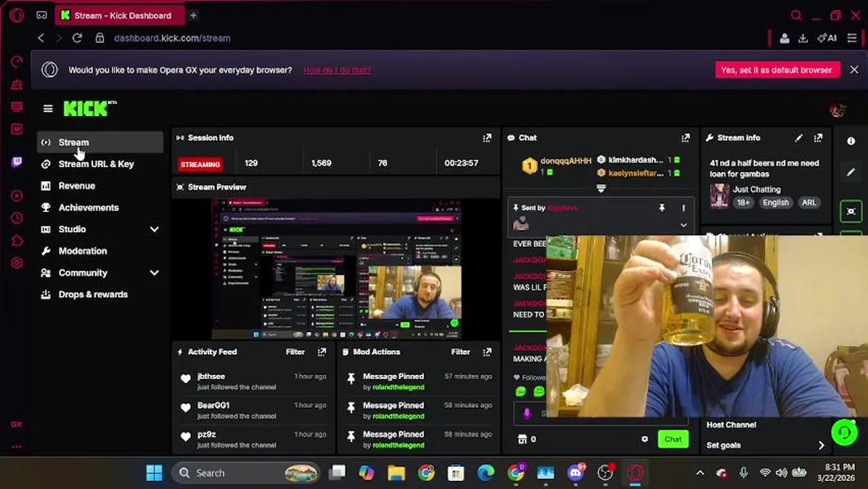This screenshot has height=489, width=868.
Task: Open Opera GX player icon in sidebar
Action: (17, 196)
